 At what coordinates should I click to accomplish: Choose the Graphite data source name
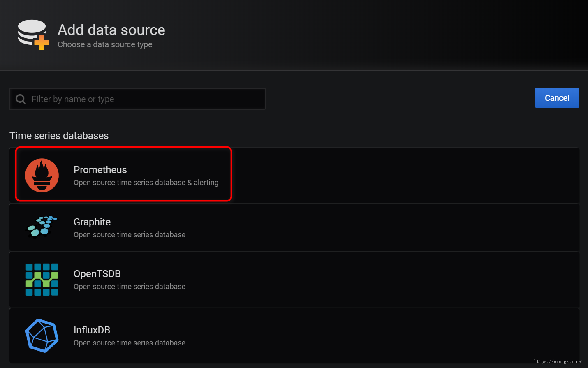(92, 222)
